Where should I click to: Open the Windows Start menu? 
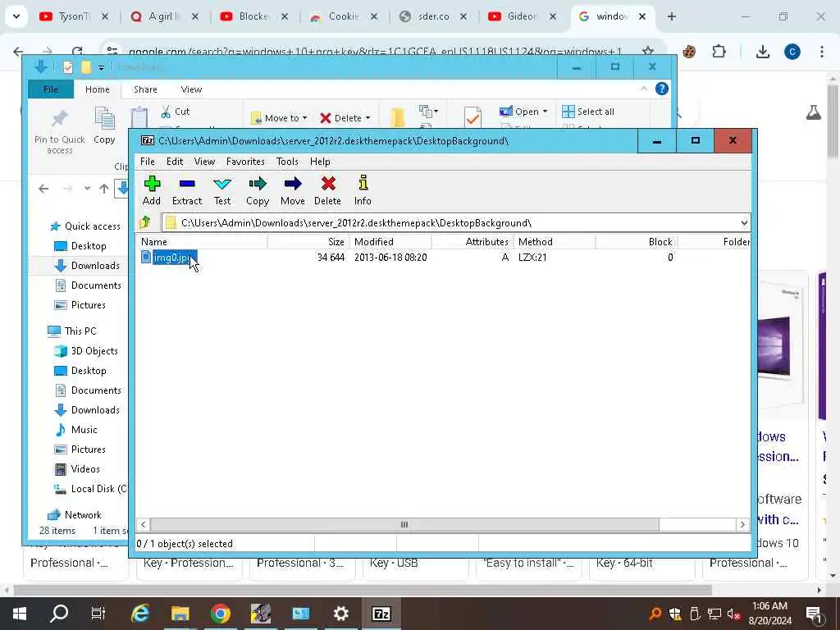coord(20,614)
